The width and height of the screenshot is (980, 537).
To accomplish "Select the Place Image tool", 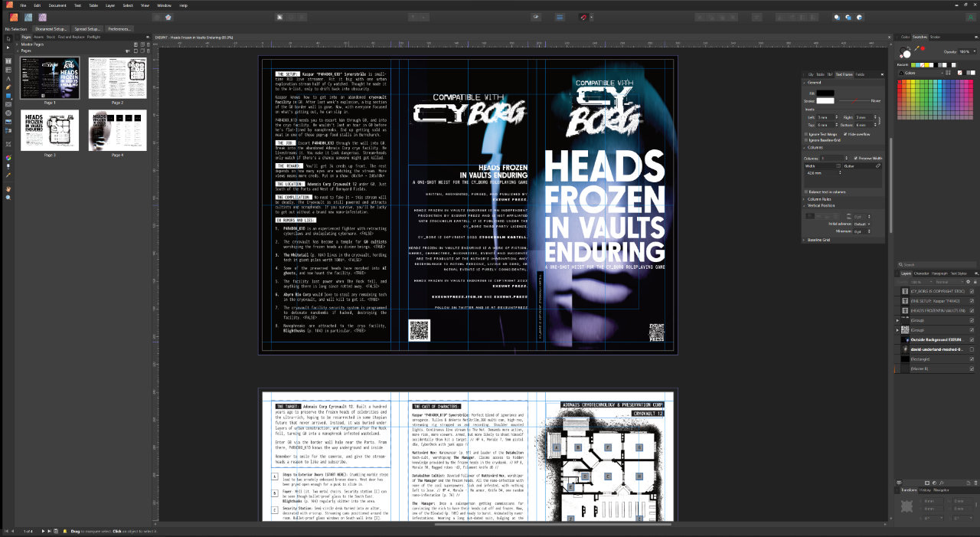I will click(8, 121).
